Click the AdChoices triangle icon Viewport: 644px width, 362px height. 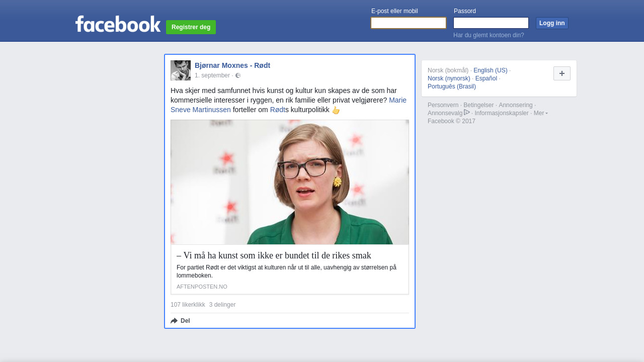tap(467, 112)
